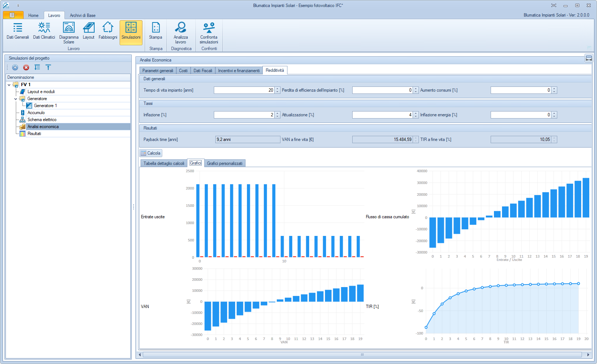597x364 pixels.
Task: Click the ribbon display options icon
Action: [x=554, y=5]
